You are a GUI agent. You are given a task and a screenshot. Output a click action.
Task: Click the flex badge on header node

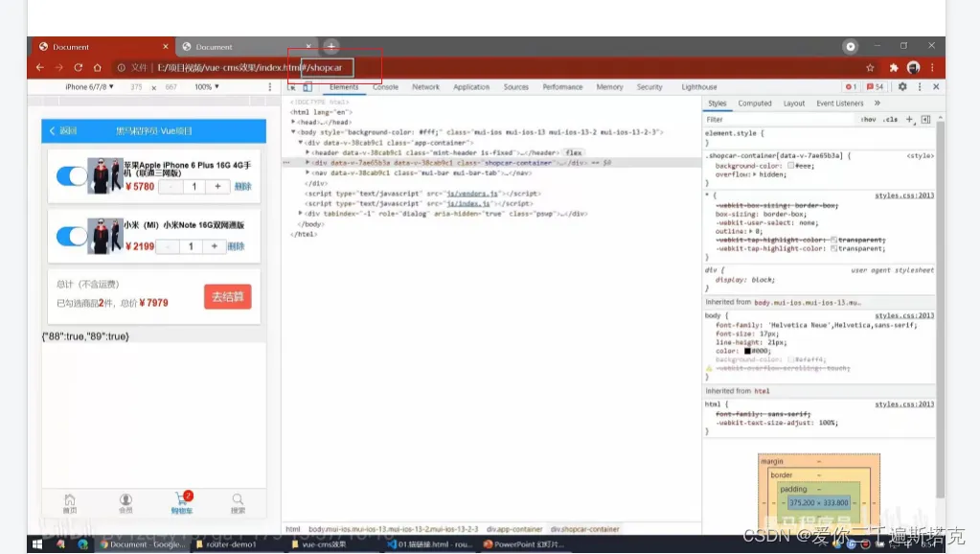573,152
